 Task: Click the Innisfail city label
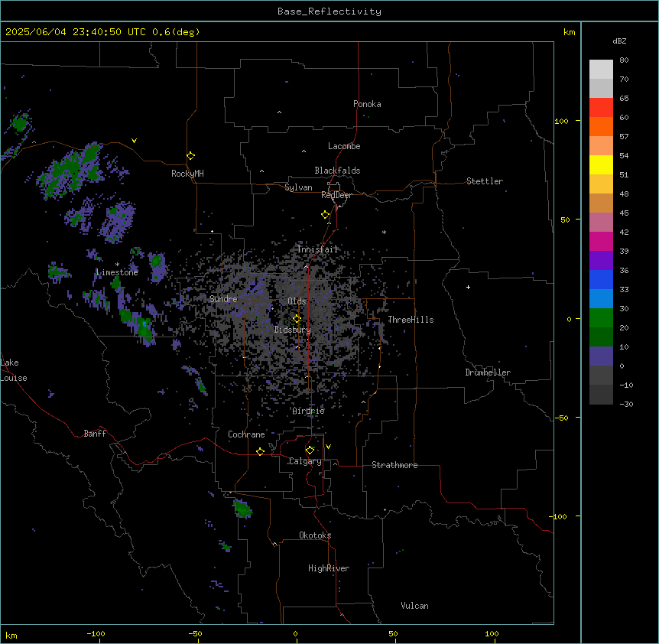[317, 249]
